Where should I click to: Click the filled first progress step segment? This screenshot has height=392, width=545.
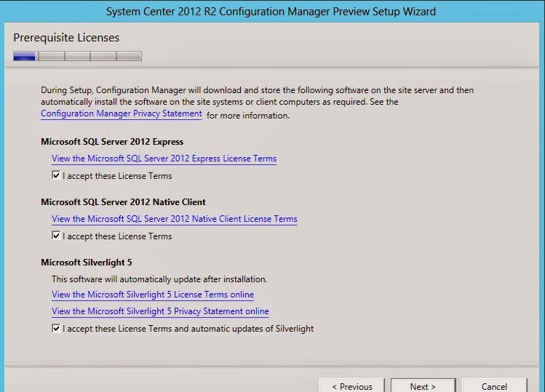pos(25,56)
